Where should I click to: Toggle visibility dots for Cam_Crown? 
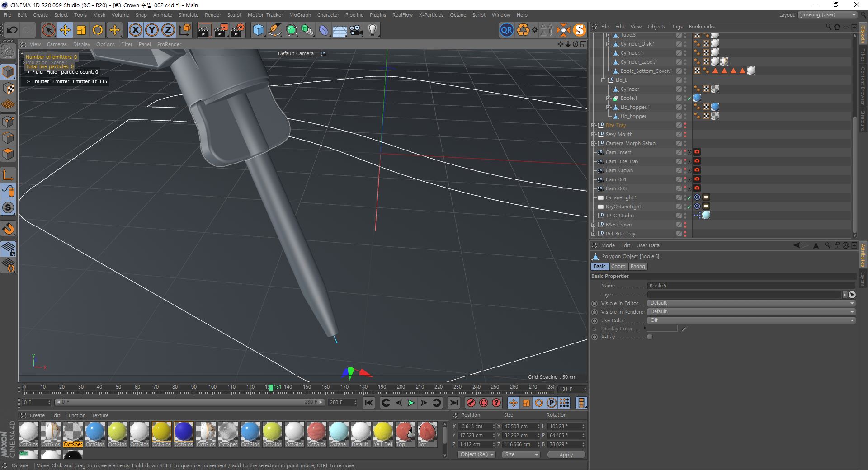[x=685, y=170]
